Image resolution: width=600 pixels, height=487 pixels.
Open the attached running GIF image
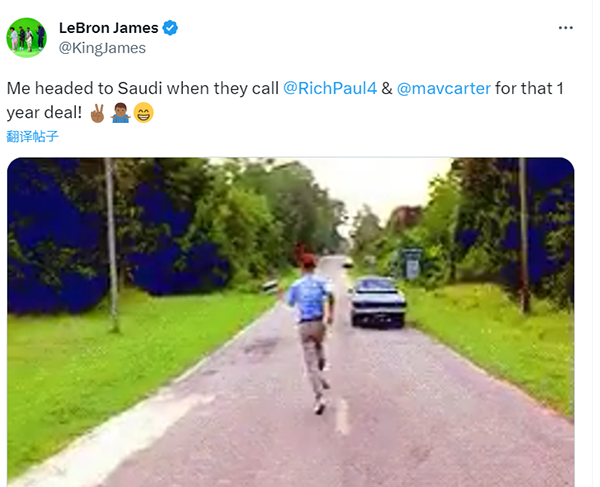pyautogui.click(x=290, y=322)
